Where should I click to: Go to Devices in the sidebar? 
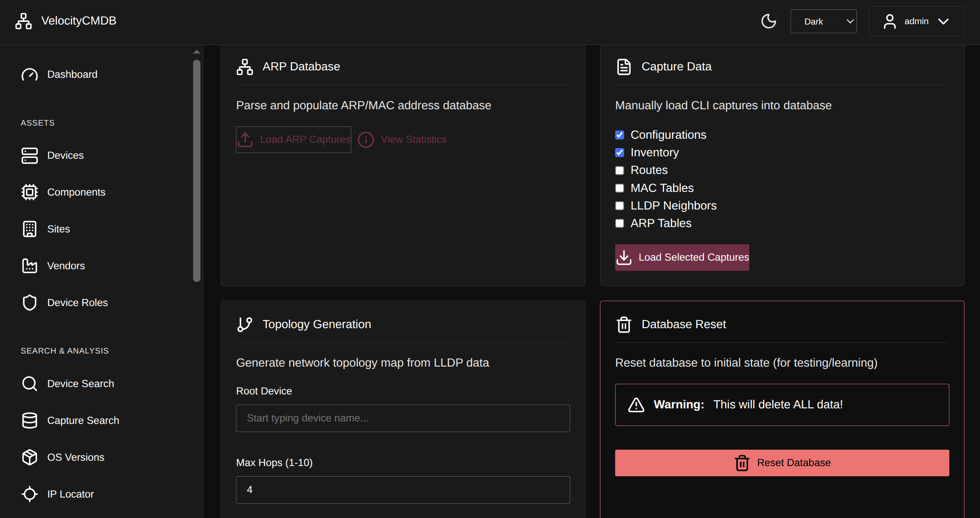click(65, 155)
